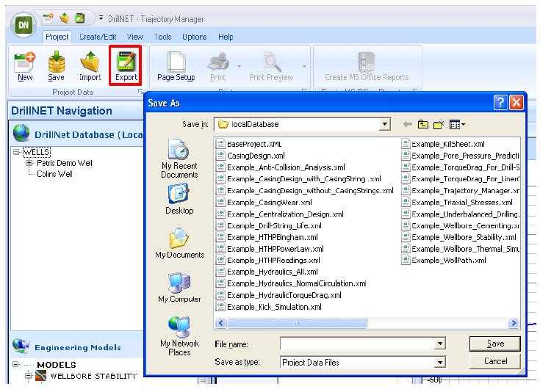
Task: Open the Save as type dropdown
Action: [x=440, y=362]
